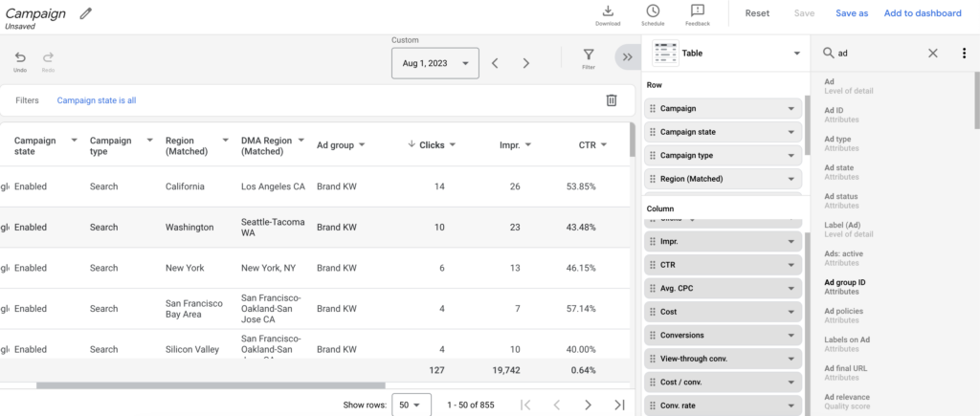Clear the search field with X

933,54
